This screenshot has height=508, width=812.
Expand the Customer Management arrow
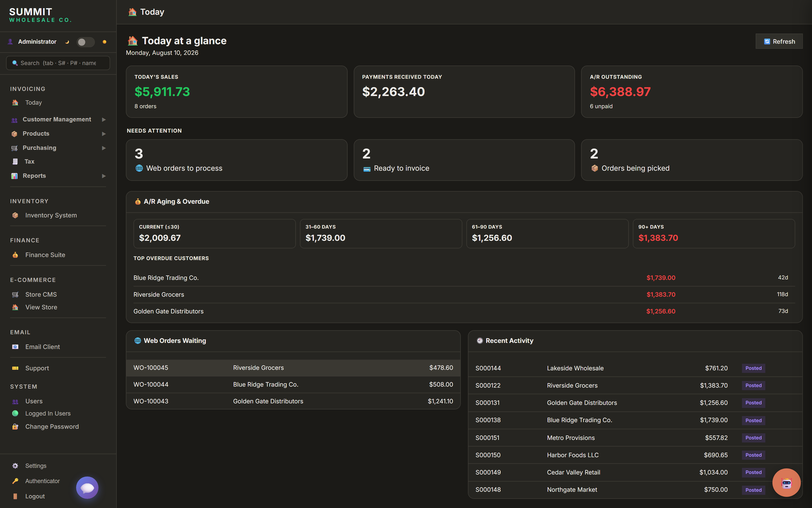pyautogui.click(x=104, y=120)
